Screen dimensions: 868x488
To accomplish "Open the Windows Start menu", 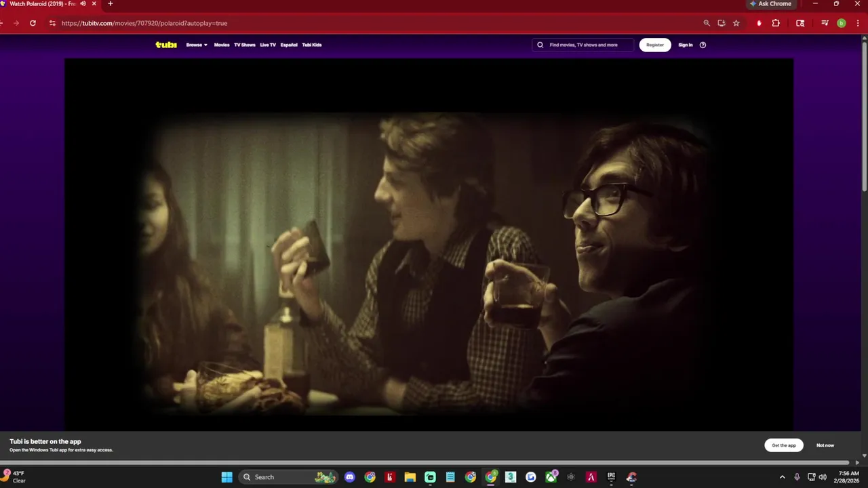I will click(226, 477).
